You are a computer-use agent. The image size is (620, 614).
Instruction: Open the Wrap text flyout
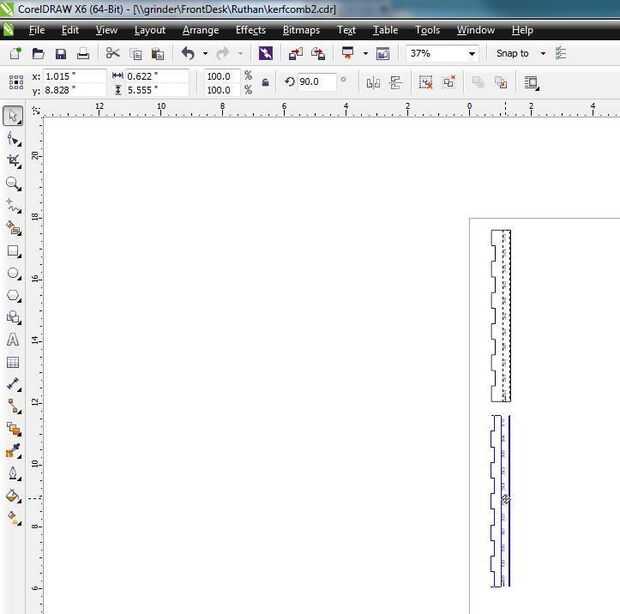point(531,83)
